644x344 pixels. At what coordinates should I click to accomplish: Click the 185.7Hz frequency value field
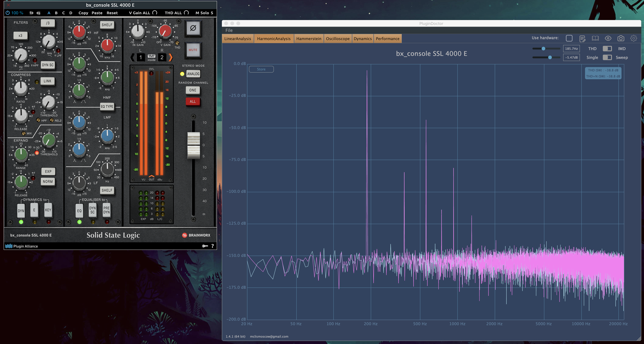(571, 48)
